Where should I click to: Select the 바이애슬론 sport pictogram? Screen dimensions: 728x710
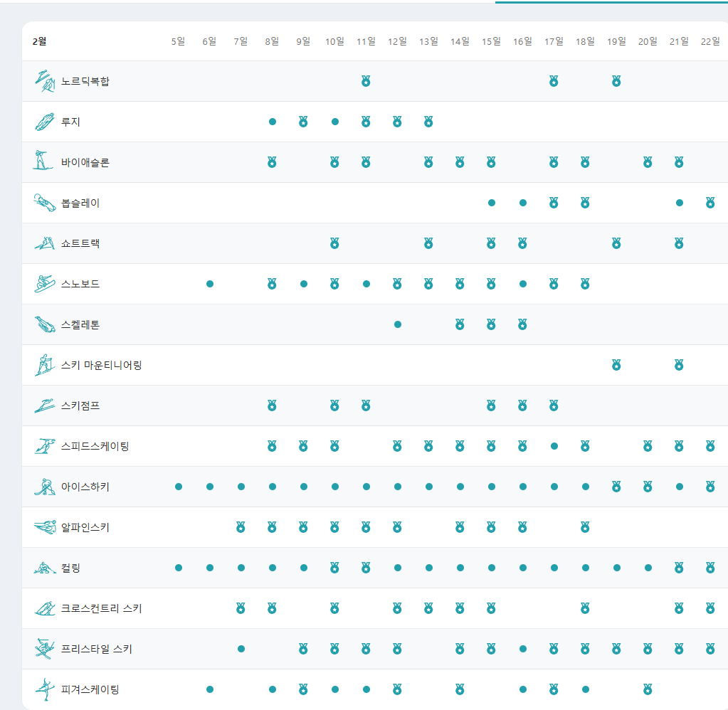click(43, 162)
